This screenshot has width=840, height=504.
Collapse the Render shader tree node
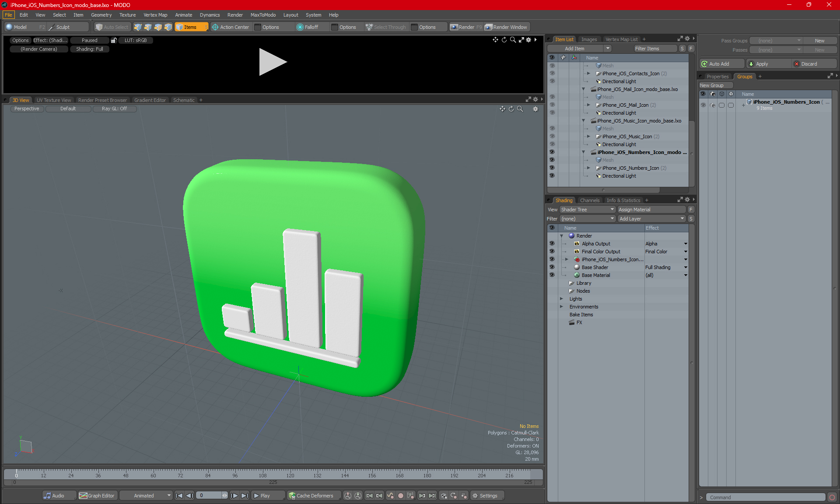(x=561, y=236)
